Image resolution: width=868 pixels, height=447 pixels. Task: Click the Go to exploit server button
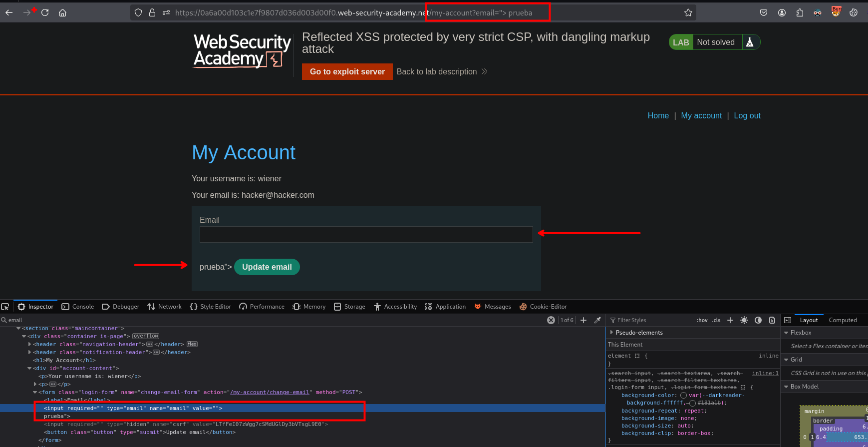pyautogui.click(x=347, y=72)
